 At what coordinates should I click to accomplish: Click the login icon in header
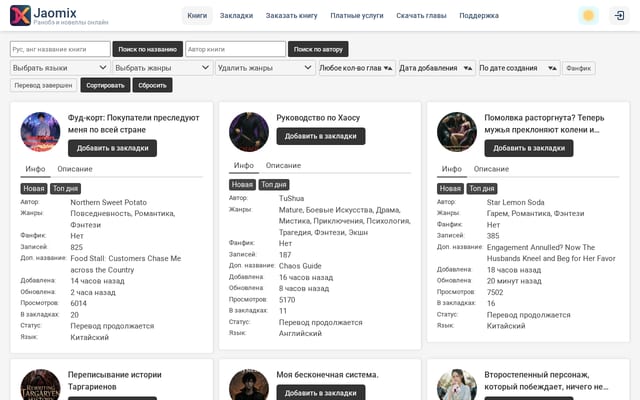[619, 16]
